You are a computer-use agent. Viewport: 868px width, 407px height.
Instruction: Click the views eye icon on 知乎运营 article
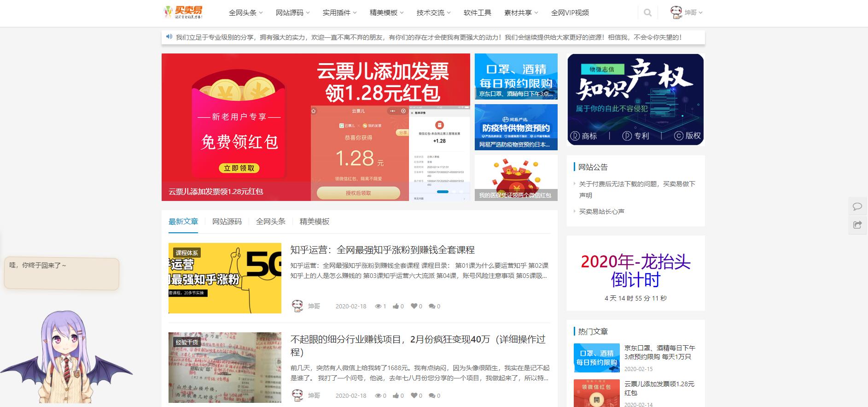point(378,306)
